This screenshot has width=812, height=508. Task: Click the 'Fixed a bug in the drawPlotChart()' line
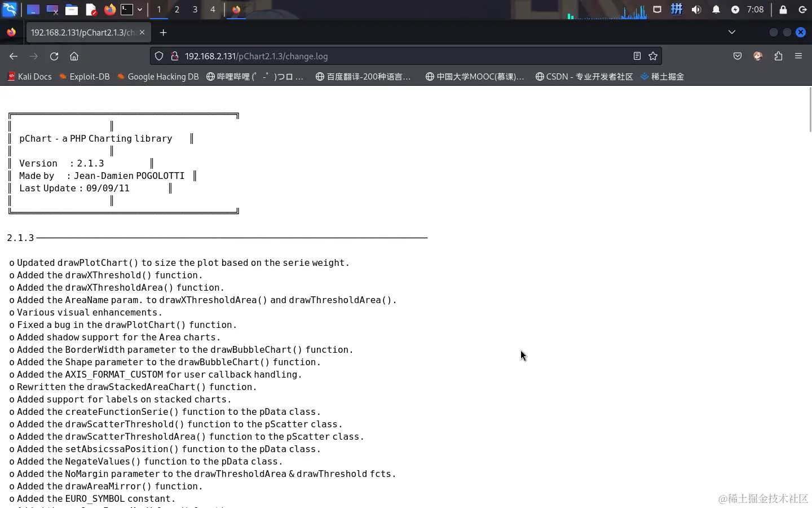[123, 325]
